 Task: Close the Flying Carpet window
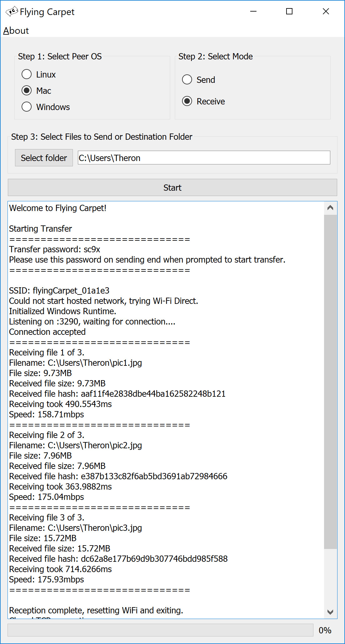326,12
